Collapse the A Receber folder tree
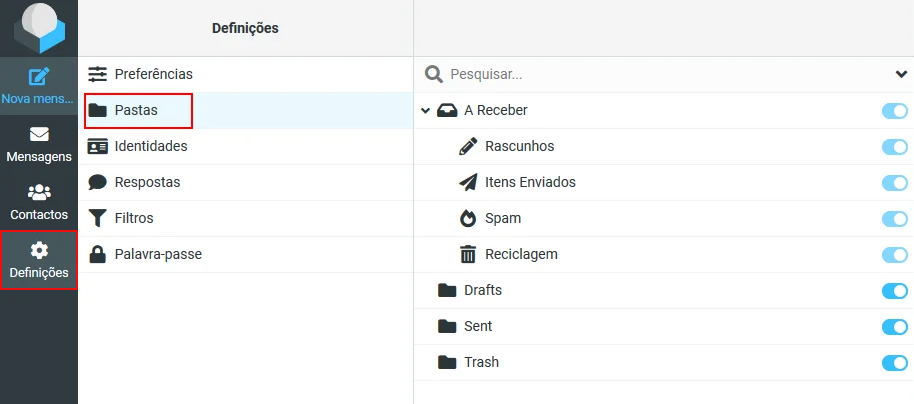The width and height of the screenshot is (914, 404). click(x=426, y=111)
